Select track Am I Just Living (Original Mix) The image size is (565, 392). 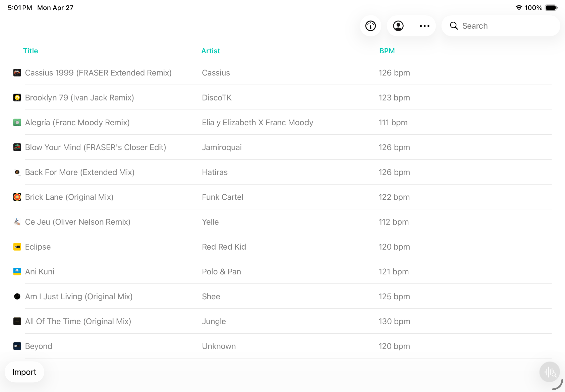[79, 297]
